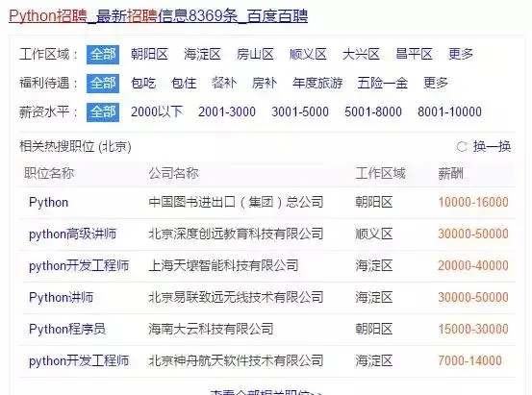Open the Python程序员 job title
Screen dimensions: 532x395
pos(67,330)
